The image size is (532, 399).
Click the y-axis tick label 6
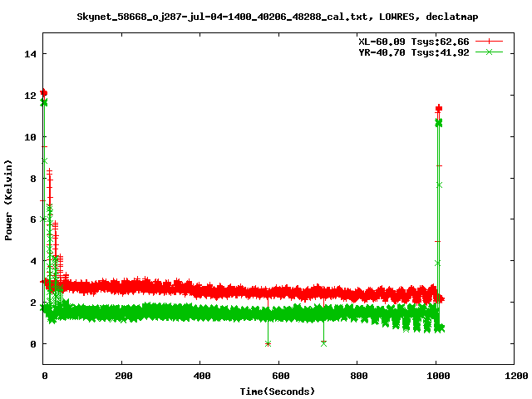[x=33, y=219]
